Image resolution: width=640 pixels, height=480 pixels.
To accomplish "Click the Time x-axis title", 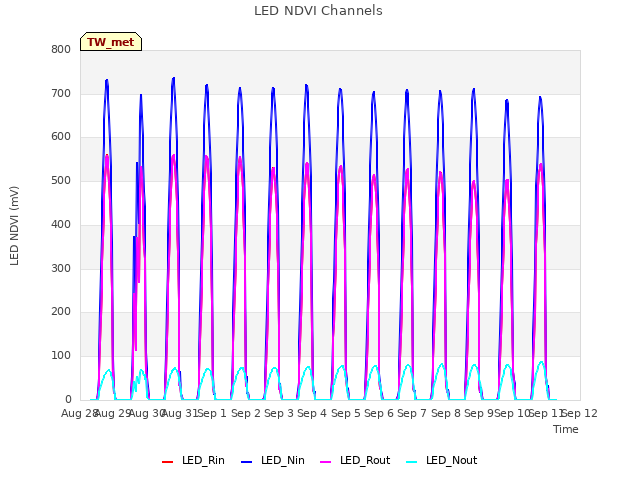I will click(566, 429).
